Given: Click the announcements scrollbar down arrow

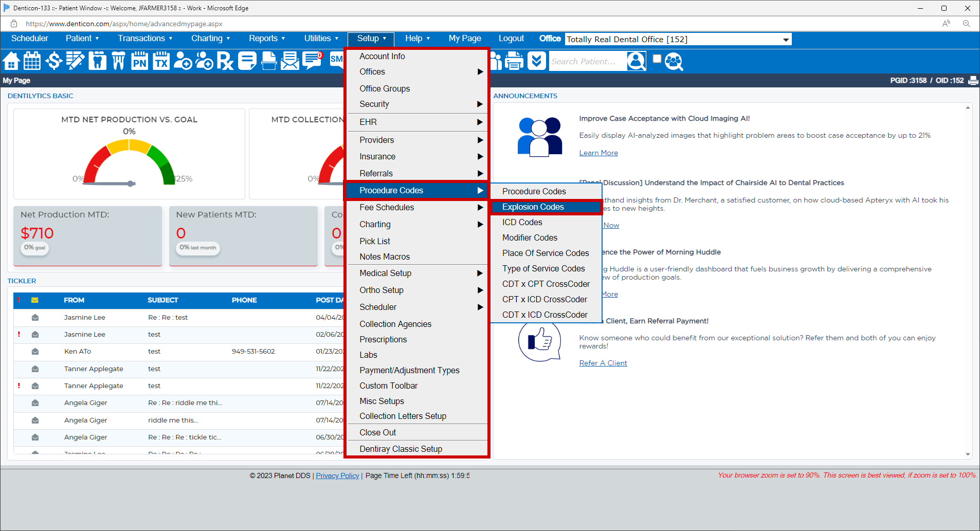Looking at the screenshot, I should [x=968, y=454].
